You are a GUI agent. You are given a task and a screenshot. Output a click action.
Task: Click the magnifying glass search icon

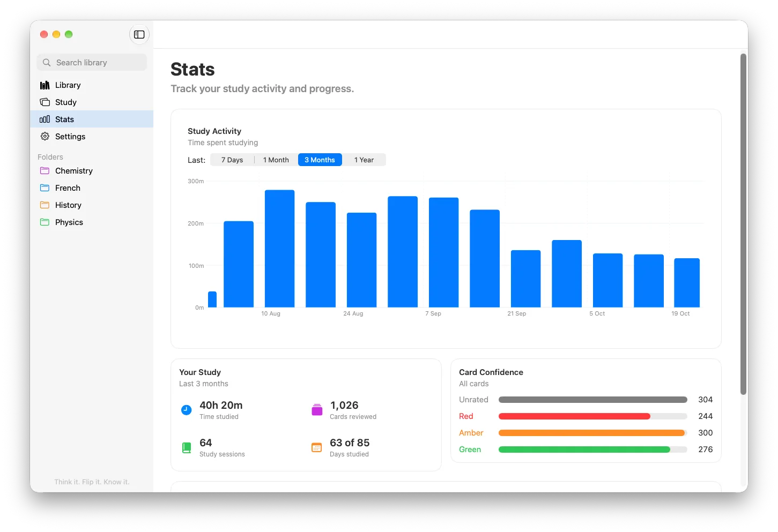tap(47, 63)
